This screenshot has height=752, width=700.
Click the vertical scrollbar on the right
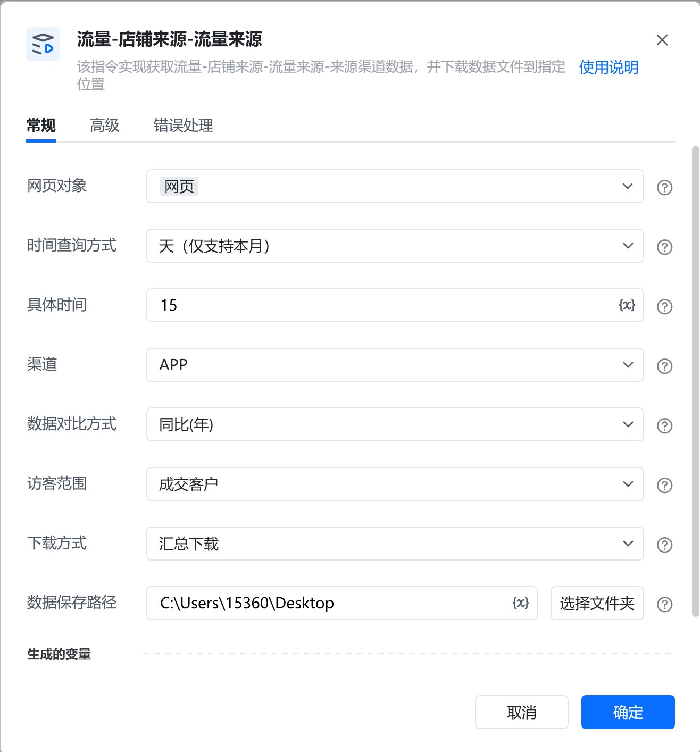click(x=695, y=381)
